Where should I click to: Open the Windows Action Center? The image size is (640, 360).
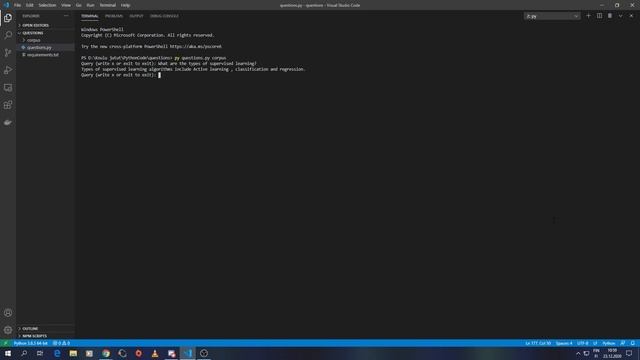point(629,353)
